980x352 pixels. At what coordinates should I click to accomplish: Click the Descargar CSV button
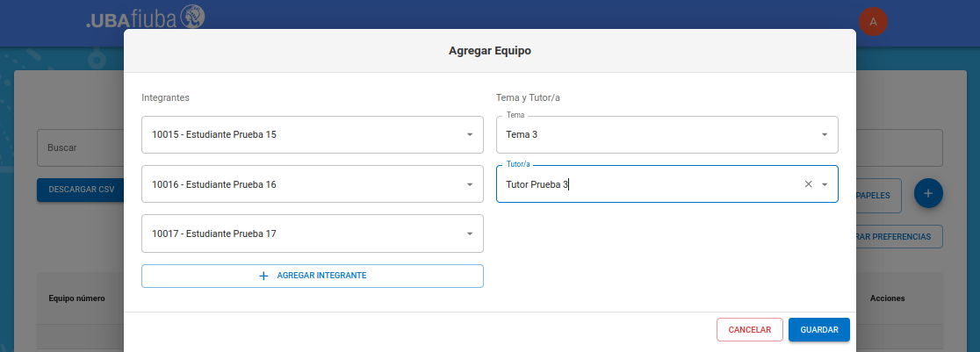81,190
